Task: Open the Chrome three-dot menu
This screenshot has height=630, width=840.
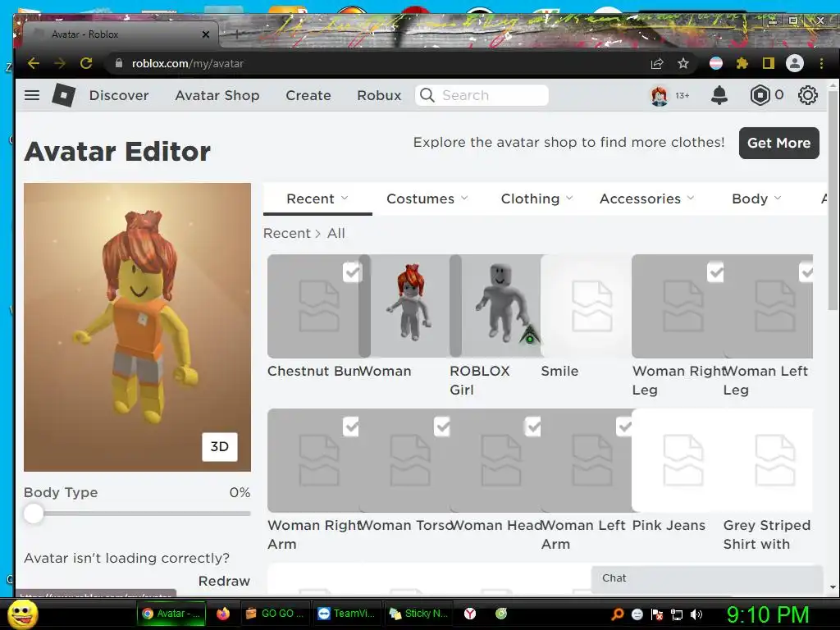Action: 821,64
